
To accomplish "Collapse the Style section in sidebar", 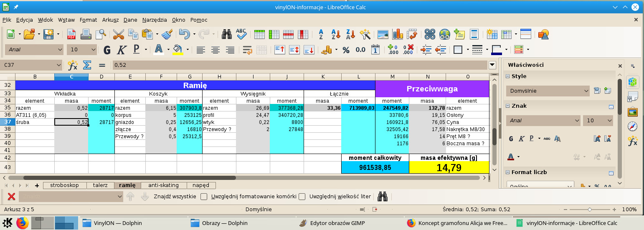I will [508, 76].
